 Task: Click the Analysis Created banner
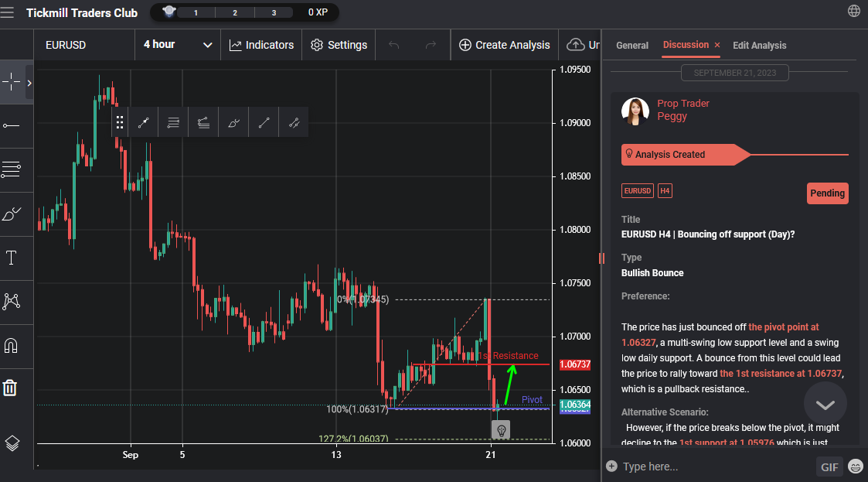coord(686,155)
